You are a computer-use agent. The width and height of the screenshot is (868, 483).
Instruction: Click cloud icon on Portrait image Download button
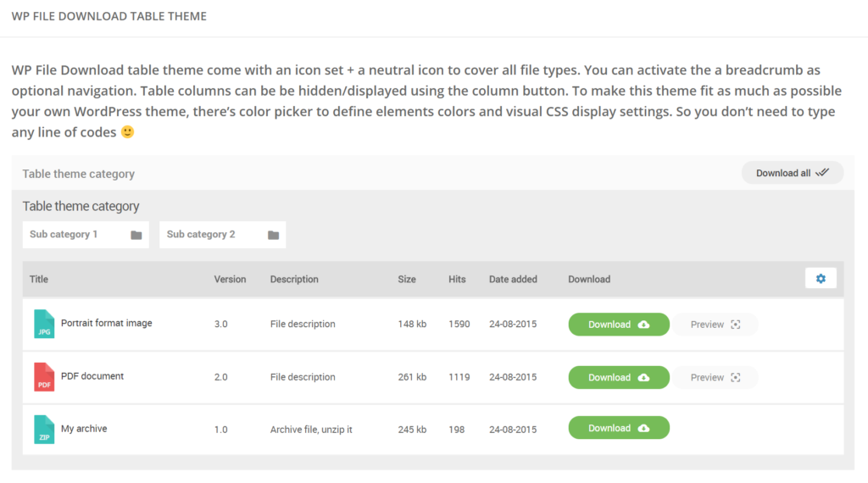(644, 325)
